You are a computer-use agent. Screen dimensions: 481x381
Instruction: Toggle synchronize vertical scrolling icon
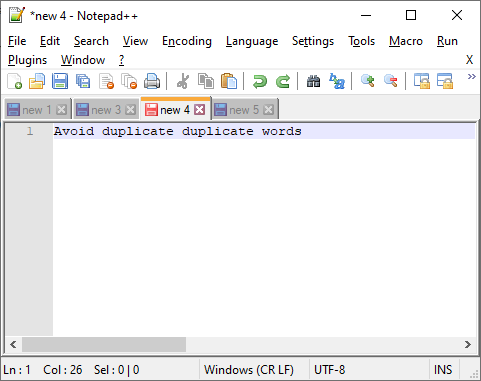422,81
